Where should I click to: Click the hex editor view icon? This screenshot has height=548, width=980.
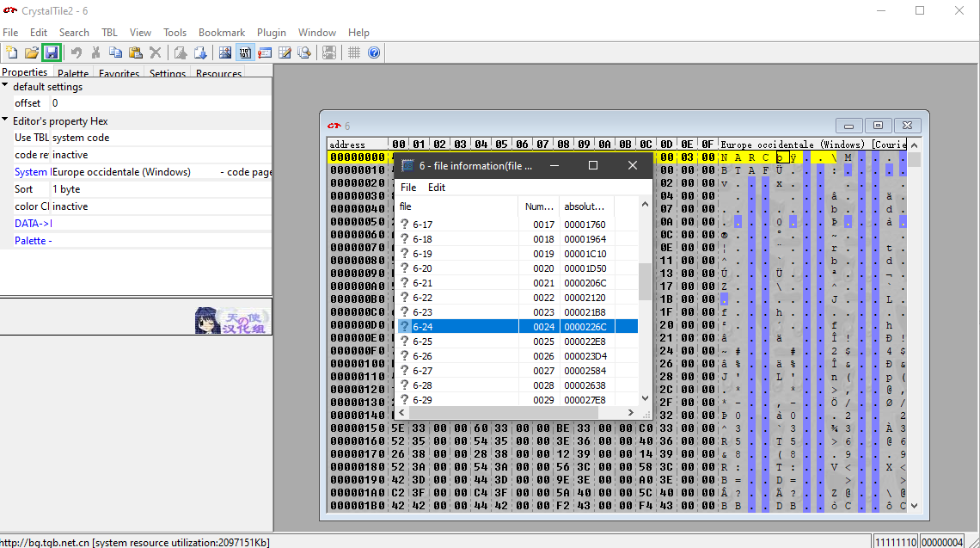[x=244, y=53]
